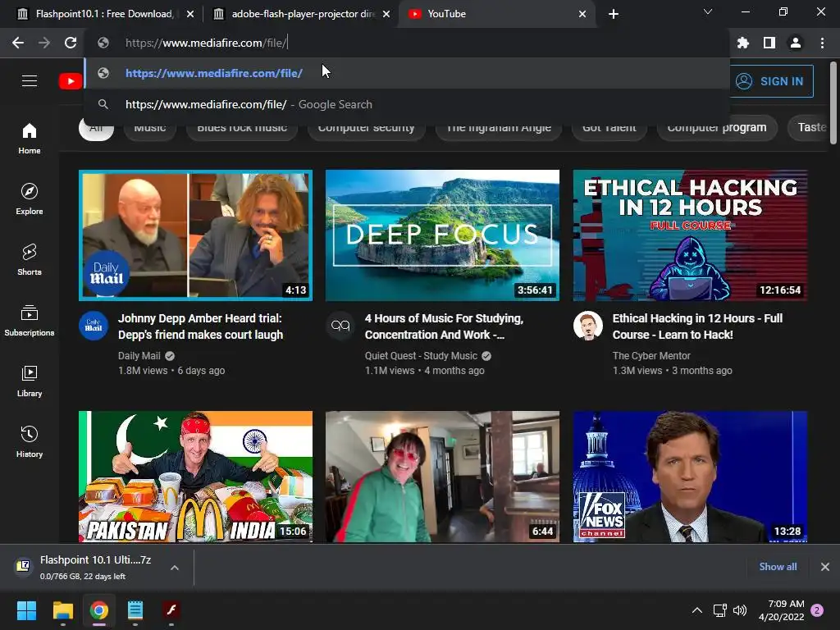The image size is (840, 630).
Task: Open File Explorer from the taskbar
Action: (x=62, y=610)
